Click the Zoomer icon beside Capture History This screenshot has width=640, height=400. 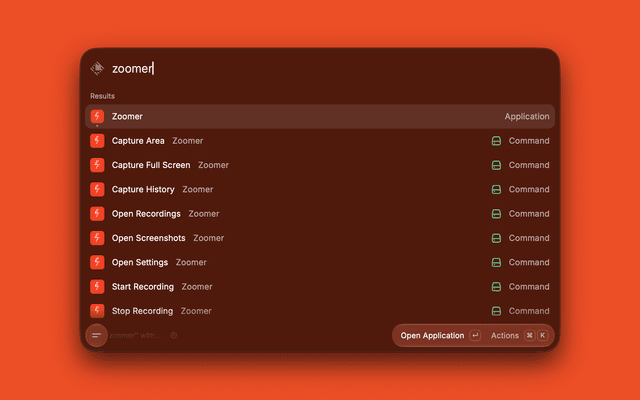point(97,189)
